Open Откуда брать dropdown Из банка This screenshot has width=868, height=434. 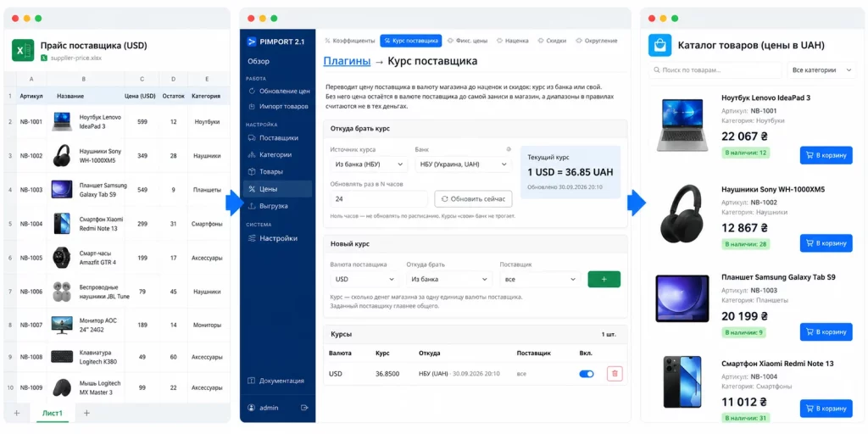449,280
